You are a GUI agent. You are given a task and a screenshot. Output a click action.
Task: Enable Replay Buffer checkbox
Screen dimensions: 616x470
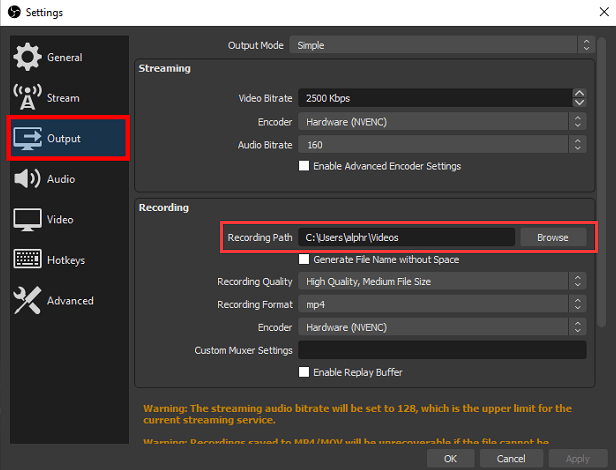point(304,372)
